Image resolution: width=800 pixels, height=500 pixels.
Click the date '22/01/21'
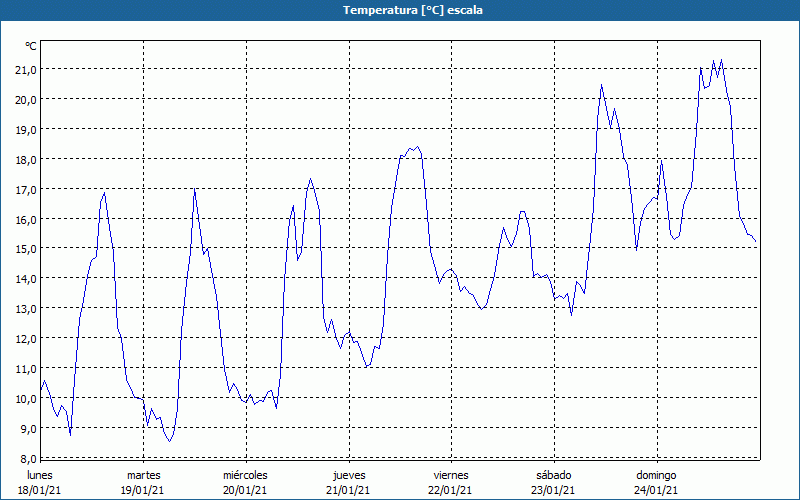(x=451, y=490)
